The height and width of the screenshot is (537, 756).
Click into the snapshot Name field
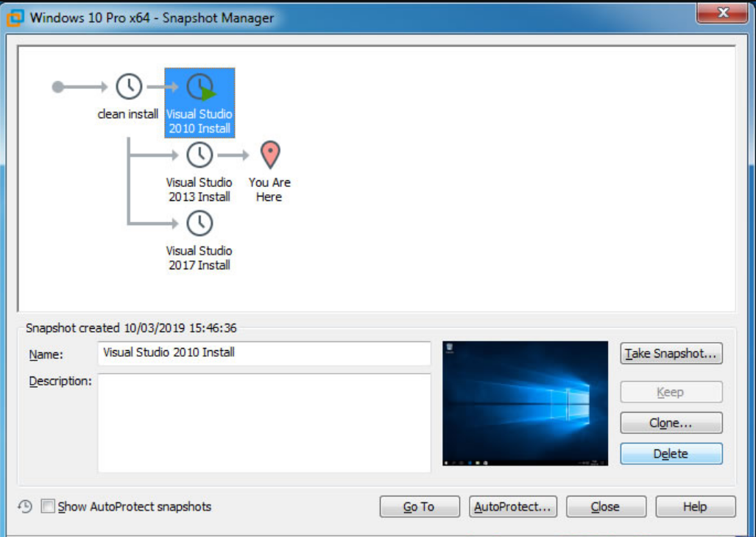tap(264, 353)
